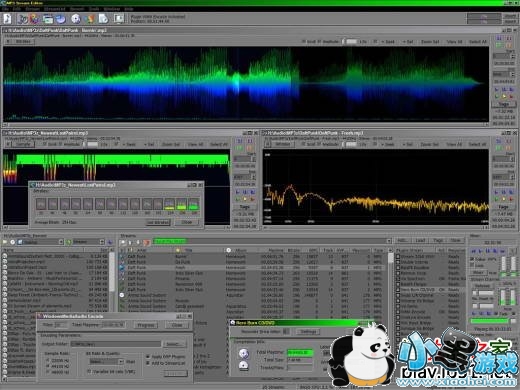Viewport: 520px width, 390px height.
Task: Select the 44100 Hz sample rate option
Action: (x=47, y=366)
